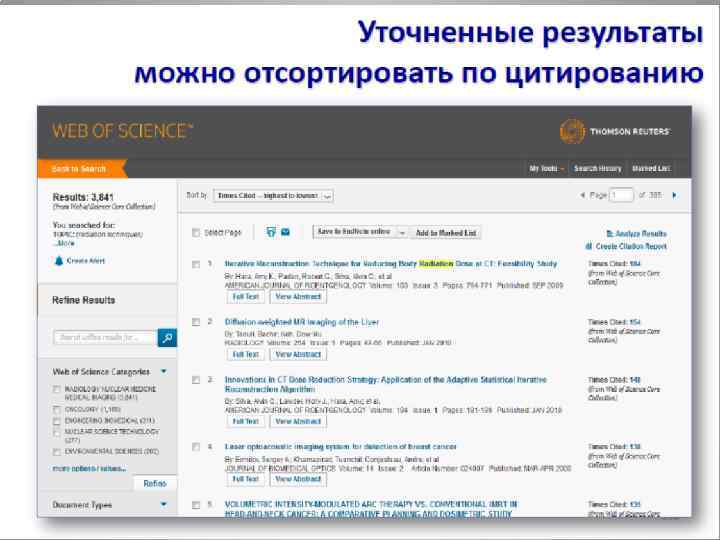Click the Refine button

pyautogui.click(x=155, y=484)
